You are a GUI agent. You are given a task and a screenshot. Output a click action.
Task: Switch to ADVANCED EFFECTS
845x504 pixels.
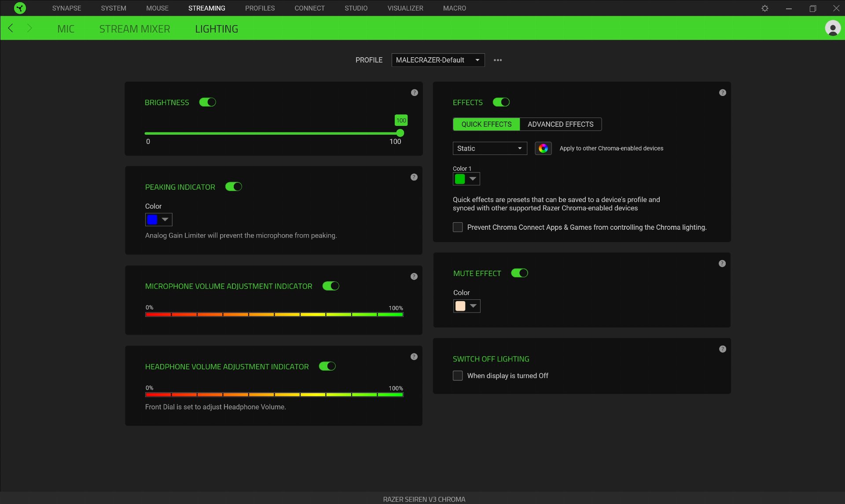point(560,124)
